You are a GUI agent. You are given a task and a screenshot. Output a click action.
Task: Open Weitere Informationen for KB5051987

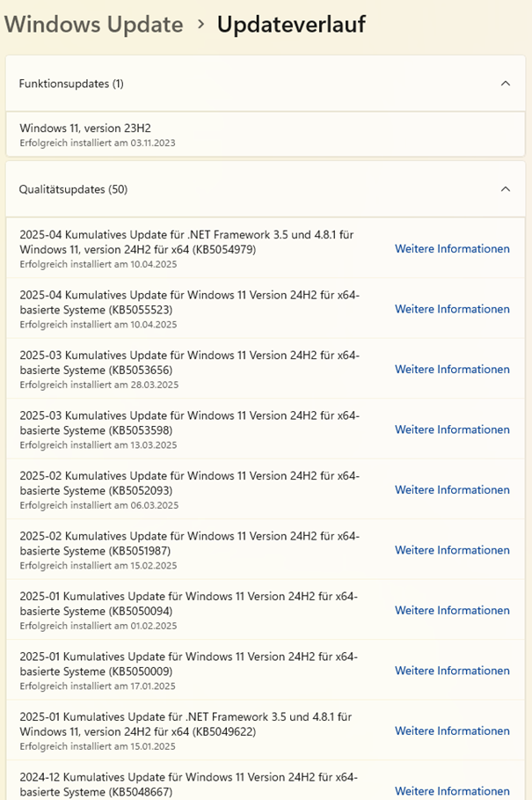(x=452, y=549)
